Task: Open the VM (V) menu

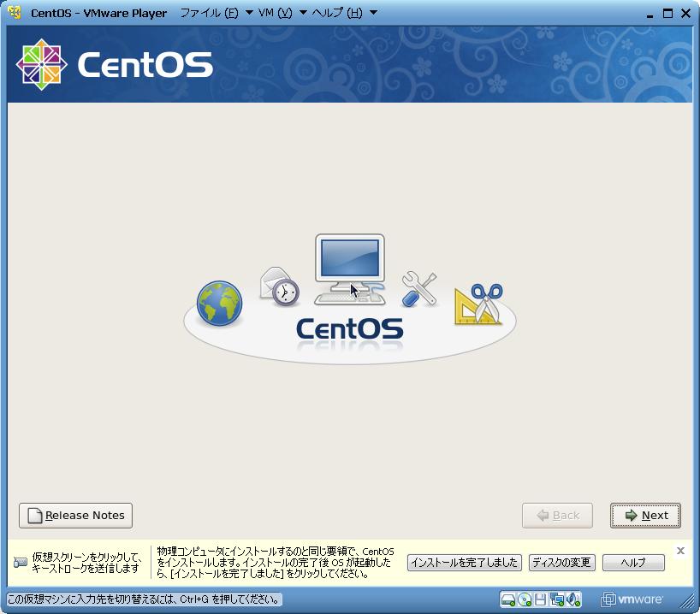Action: click(275, 13)
